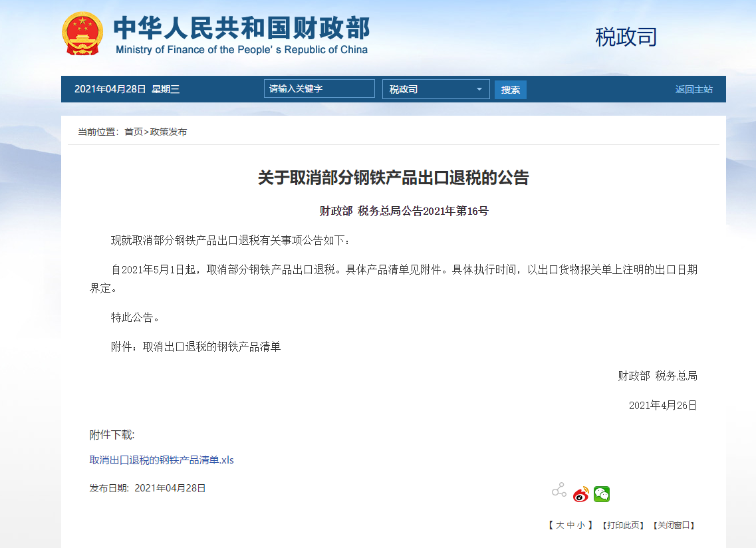This screenshot has width=756, height=548.
Task: Click the 搜索 search button
Action: point(510,88)
